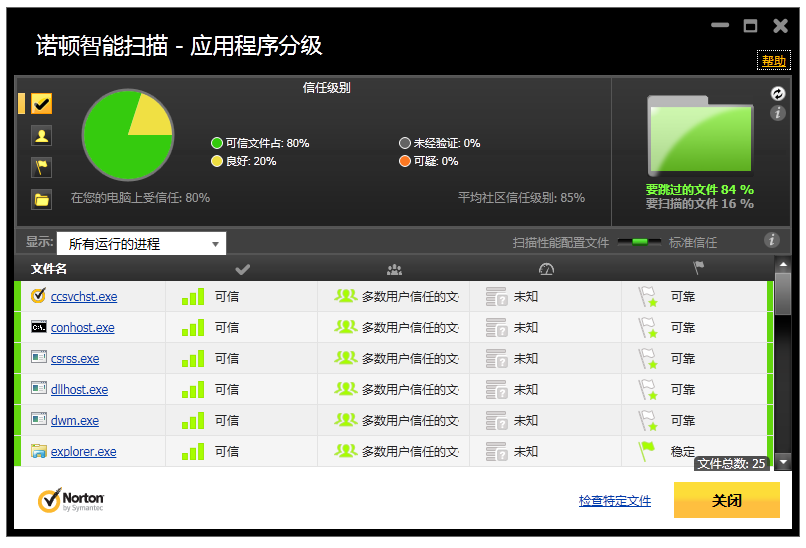Select the trust level checkmark view icon
806x548 pixels.
point(41,103)
